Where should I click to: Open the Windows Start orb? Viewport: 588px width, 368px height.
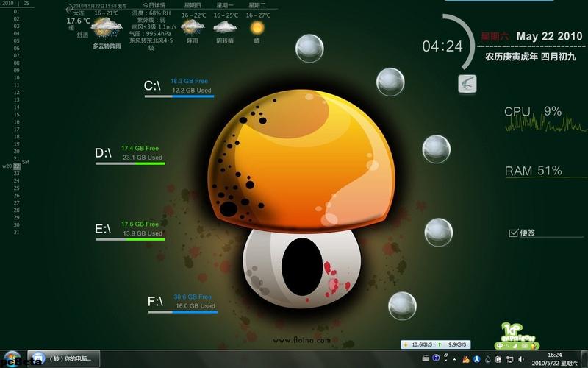(12, 359)
